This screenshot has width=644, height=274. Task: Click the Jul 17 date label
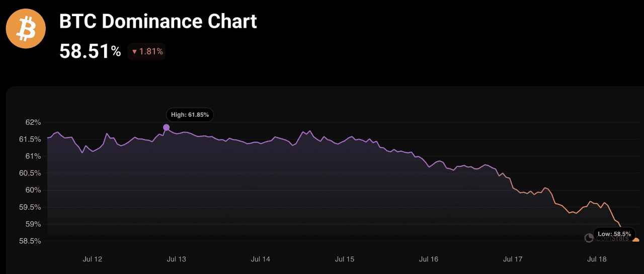pyautogui.click(x=513, y=259)
